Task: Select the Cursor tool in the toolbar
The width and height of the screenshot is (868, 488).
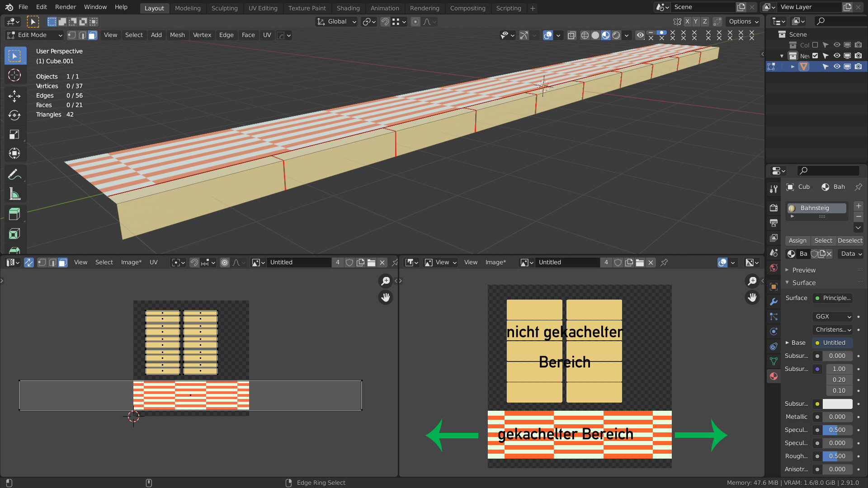Action: (14, 75)
